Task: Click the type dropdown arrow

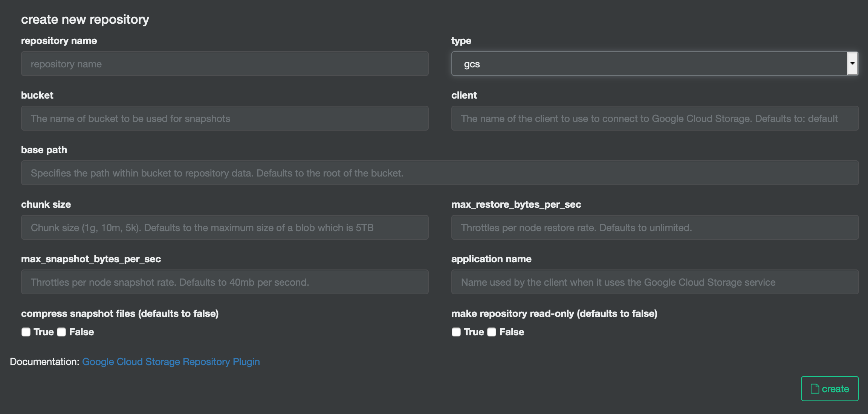Action: click(x=852, y=64)
